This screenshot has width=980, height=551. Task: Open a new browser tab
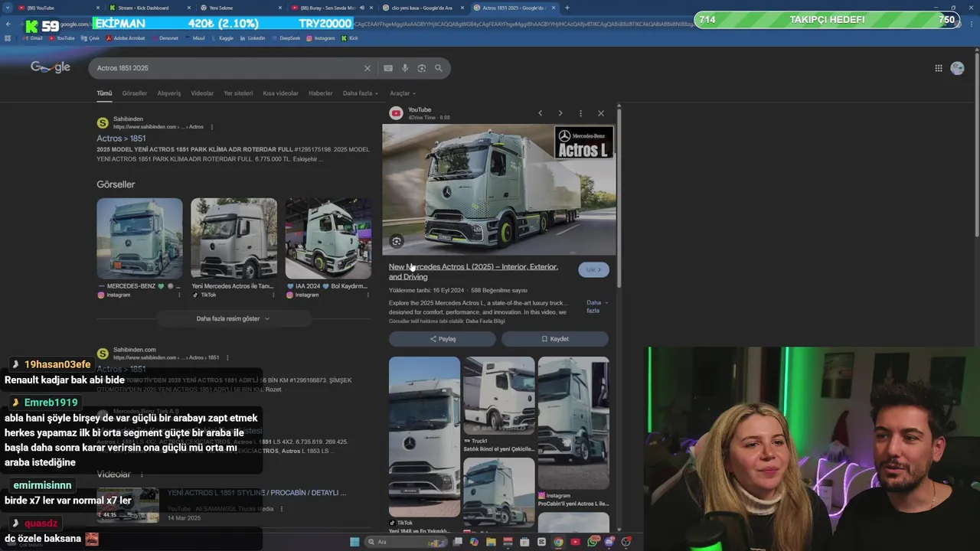pyautogui.click(x=567, y=8)
